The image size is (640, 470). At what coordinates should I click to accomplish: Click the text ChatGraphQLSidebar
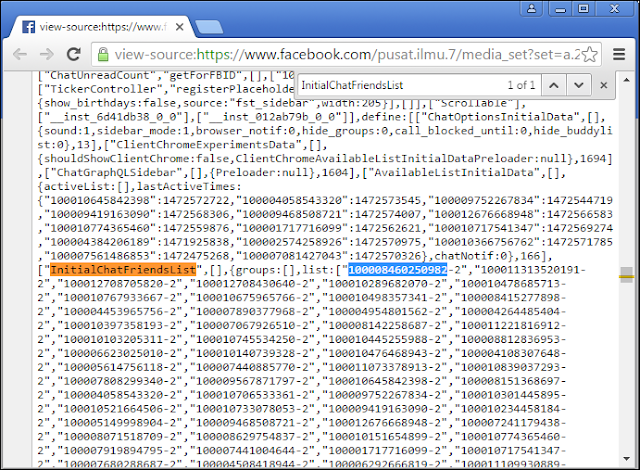[116, 173]
